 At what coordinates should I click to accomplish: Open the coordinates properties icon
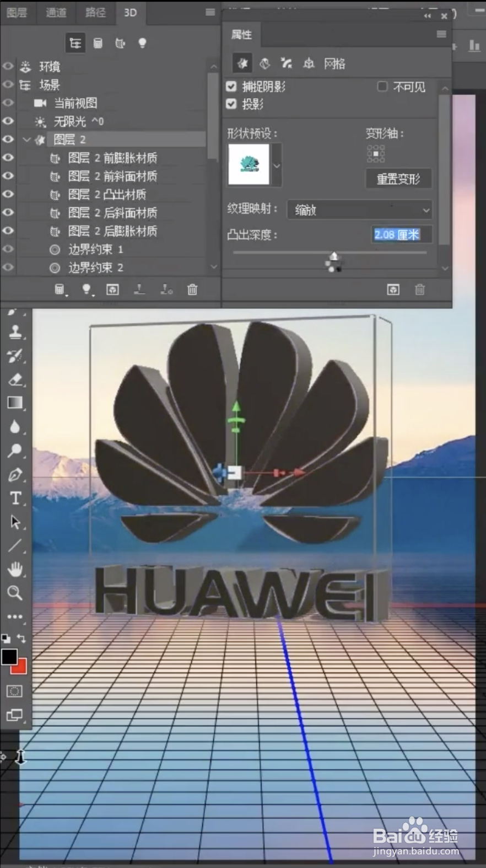(x=309, y=63)
